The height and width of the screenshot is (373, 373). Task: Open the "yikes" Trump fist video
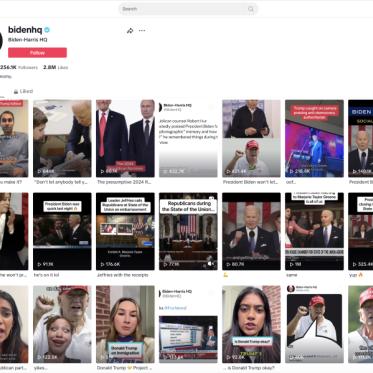click(x=62, y=324)
